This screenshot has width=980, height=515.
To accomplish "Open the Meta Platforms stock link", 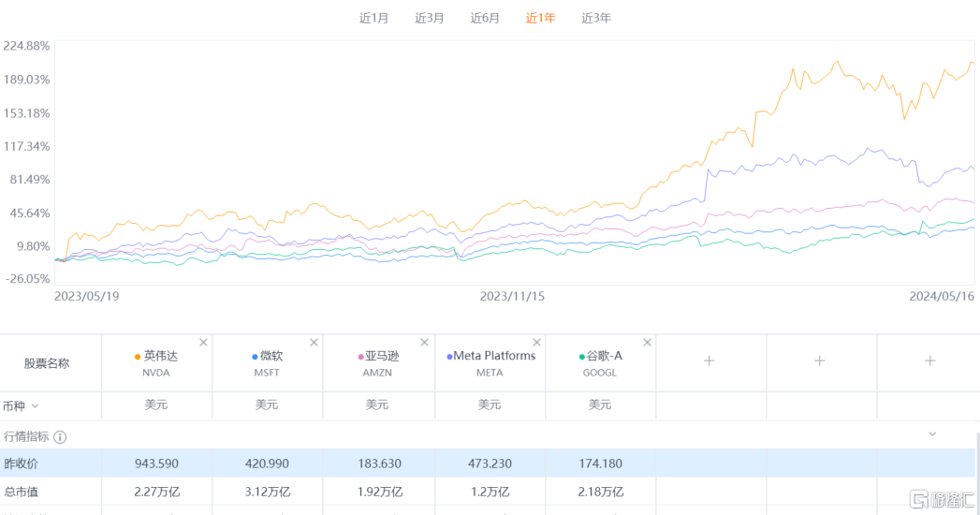I will 494,356.
